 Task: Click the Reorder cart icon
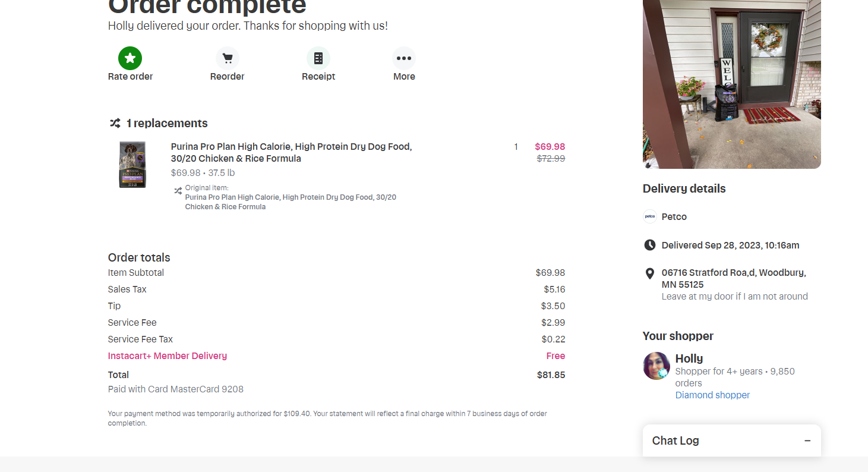point(227,58)
